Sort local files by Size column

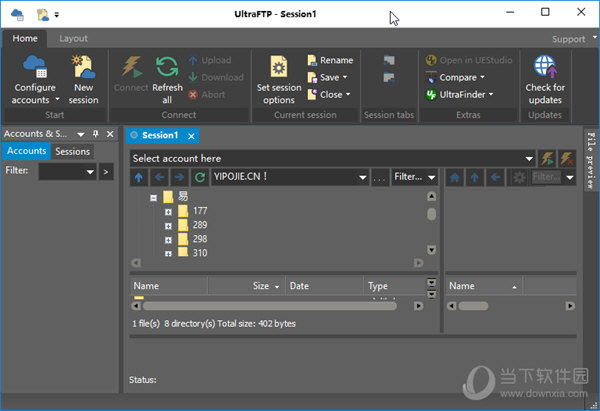(x=247, y=286)
